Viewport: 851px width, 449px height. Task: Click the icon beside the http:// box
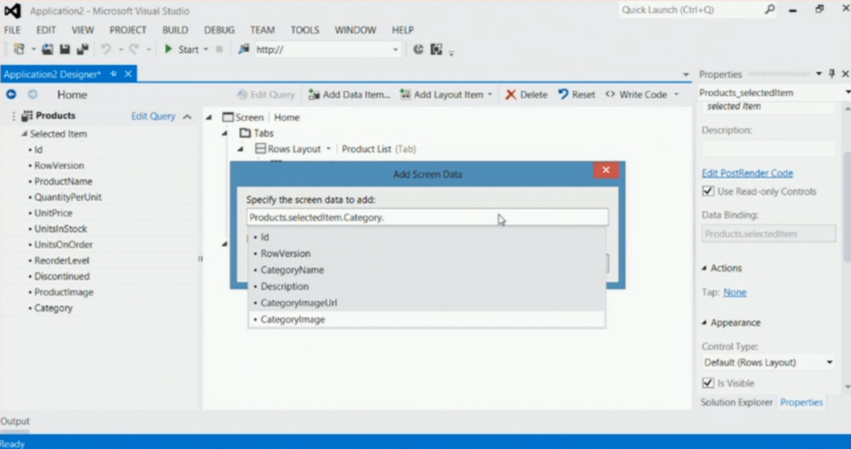pos(244,49)
